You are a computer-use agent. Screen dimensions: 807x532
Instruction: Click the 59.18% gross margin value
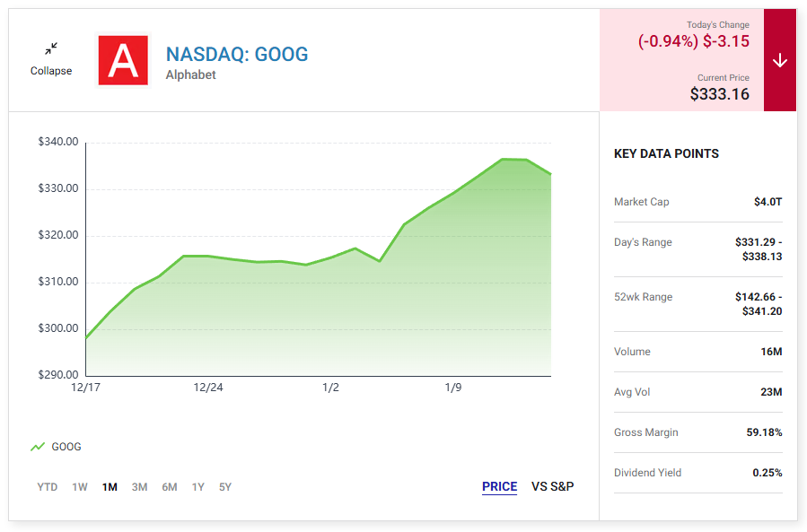pos(764,432)
